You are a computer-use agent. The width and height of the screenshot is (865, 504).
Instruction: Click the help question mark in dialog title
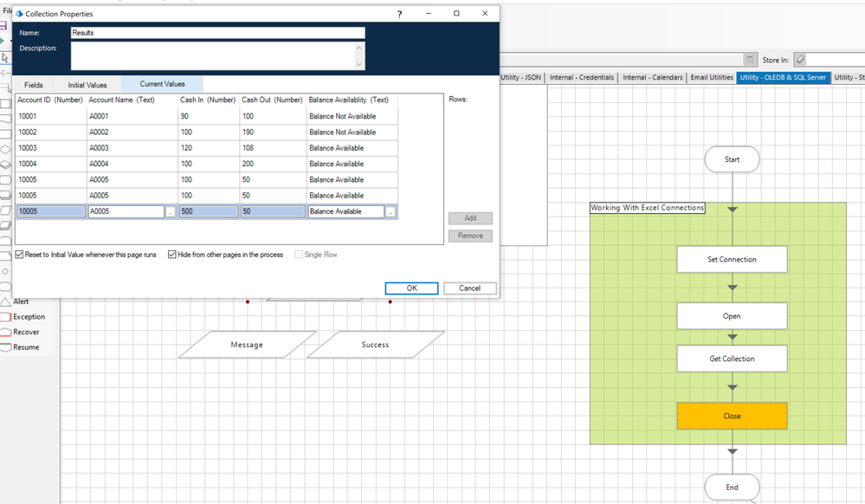[399, 15]
